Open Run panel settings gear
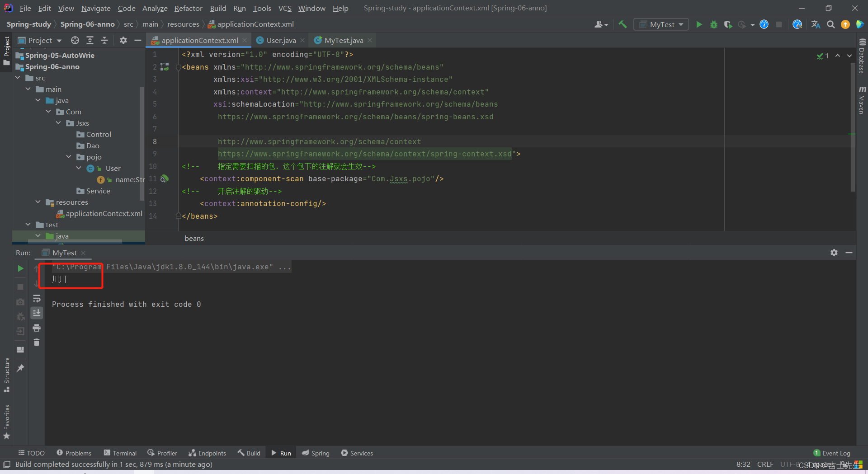868x474 pixels. pyautogui.click(x=834, y=253)
